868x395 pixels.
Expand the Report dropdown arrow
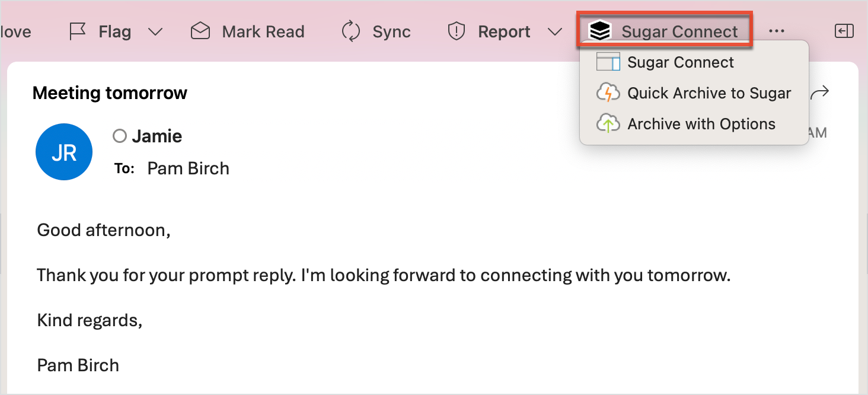pos(555,32)
